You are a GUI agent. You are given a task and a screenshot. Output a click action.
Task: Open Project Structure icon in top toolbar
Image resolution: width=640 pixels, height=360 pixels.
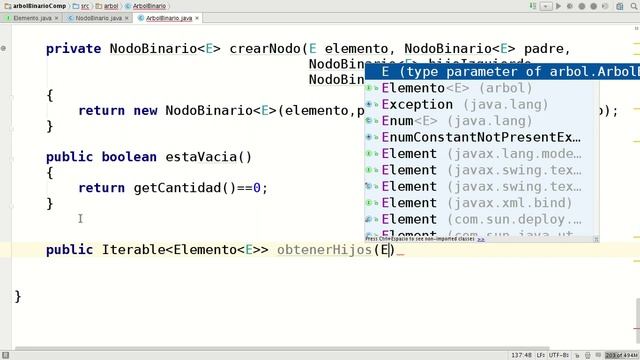620,6
